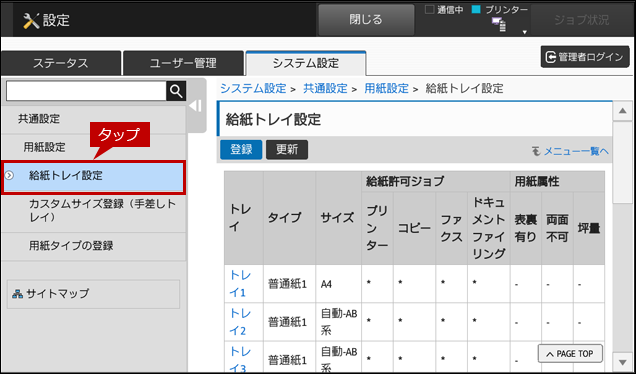Click the 用紙属性 column header
The height and width of the screenshot is (374, 636).
557,181
